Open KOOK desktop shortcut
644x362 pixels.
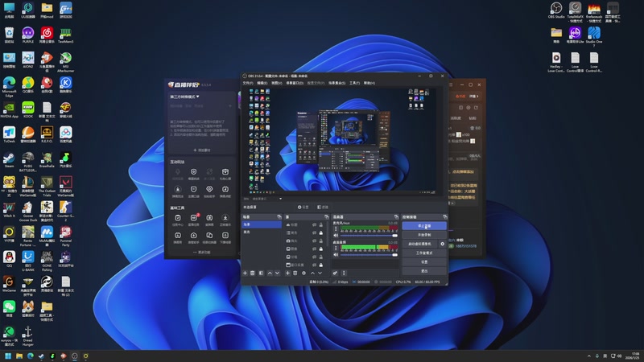pyautogui.click(x=28, y=110)
